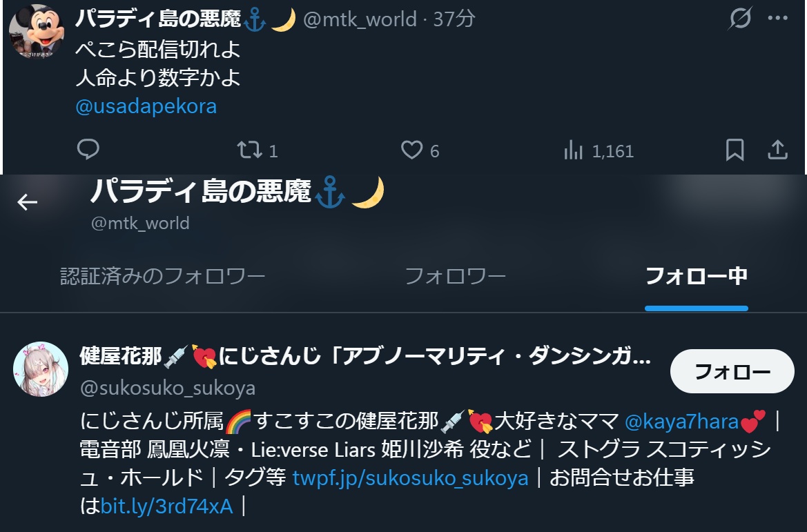Click 健屋花那's profile avatar picture
Viewport: 807px width, 532px height.
pos(41,369)
